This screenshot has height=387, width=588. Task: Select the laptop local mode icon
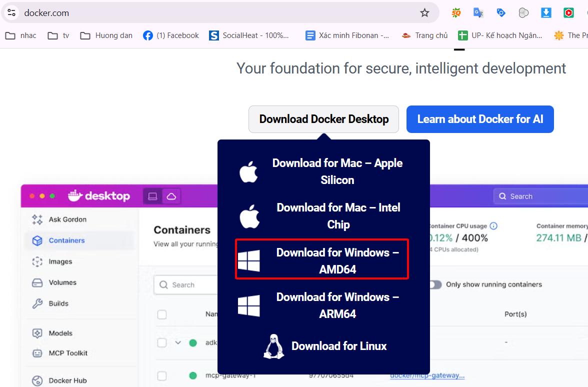(x=152, y=196)
